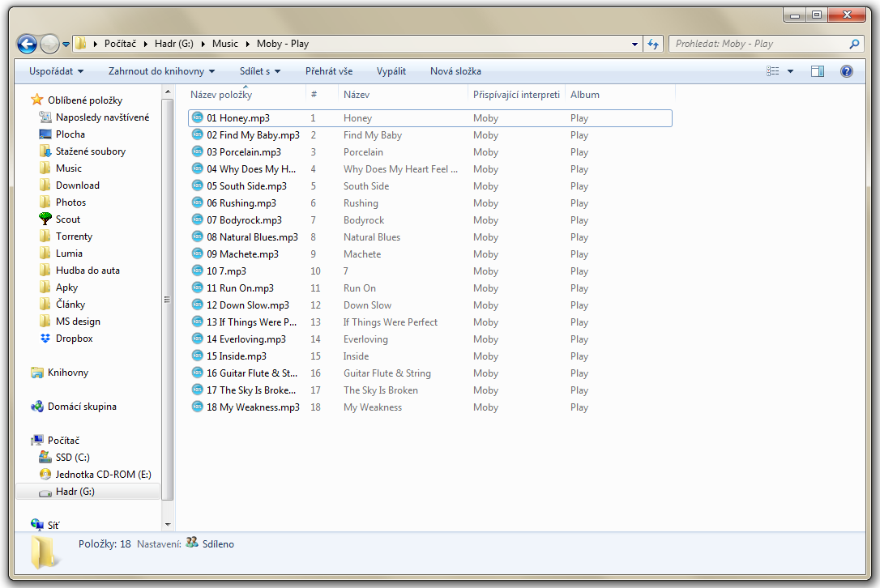Click the Síť network icon
This screenshot has height=588, width=880.
click(37, 525)
